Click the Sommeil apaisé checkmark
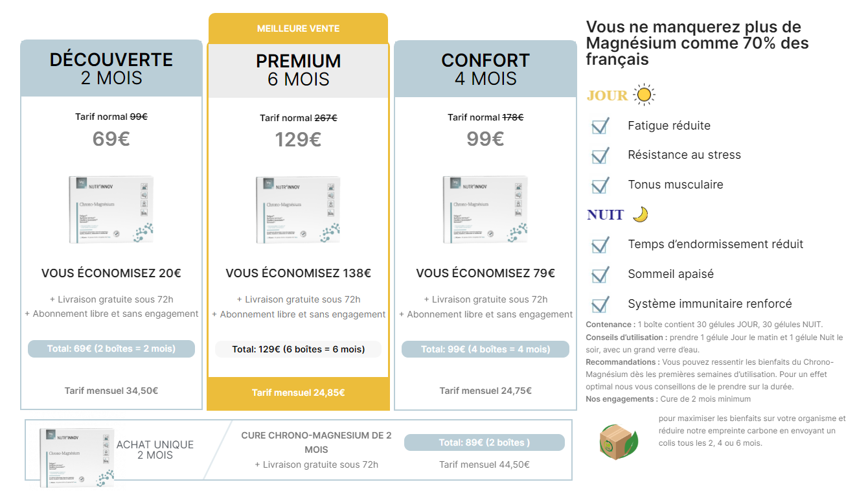The width and height of the screenshot is (868, 504). pos(600,274)
